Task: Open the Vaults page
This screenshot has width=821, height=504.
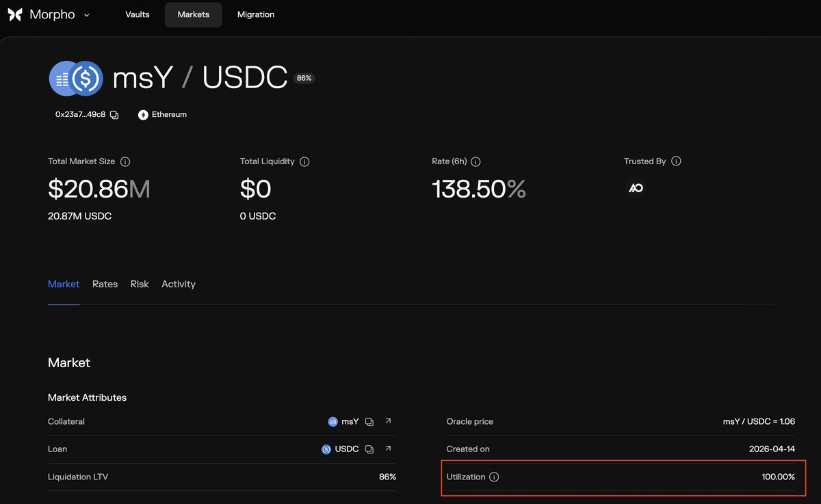Action: (138, 14)
